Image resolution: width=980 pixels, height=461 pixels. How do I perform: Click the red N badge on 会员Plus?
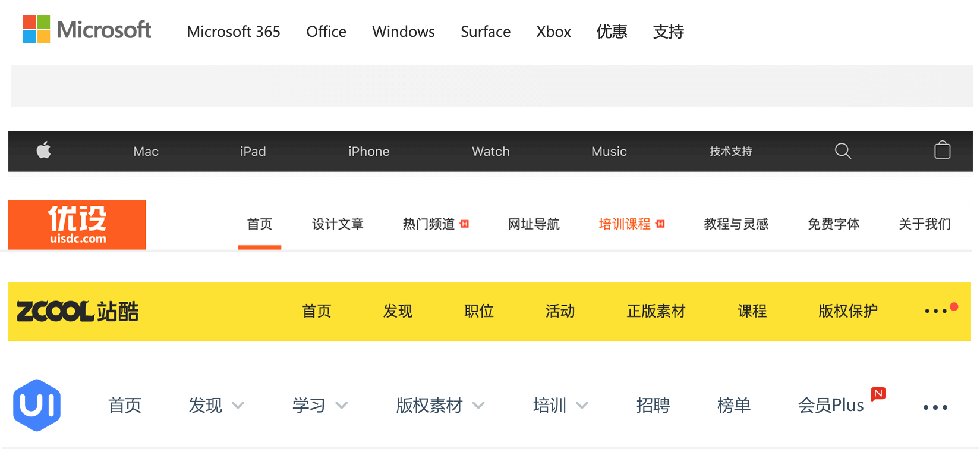tap(878, 394)
